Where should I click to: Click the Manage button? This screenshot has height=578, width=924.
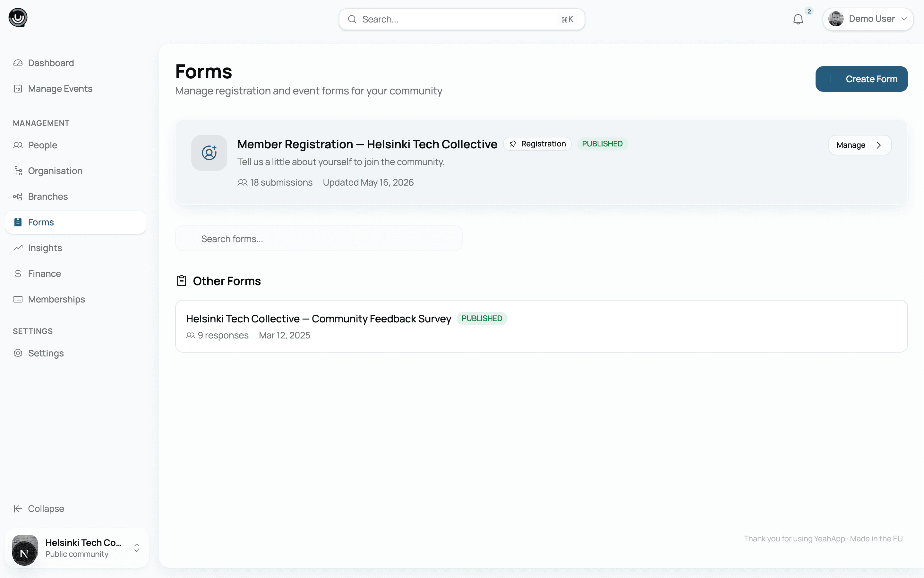coord(860,145)
